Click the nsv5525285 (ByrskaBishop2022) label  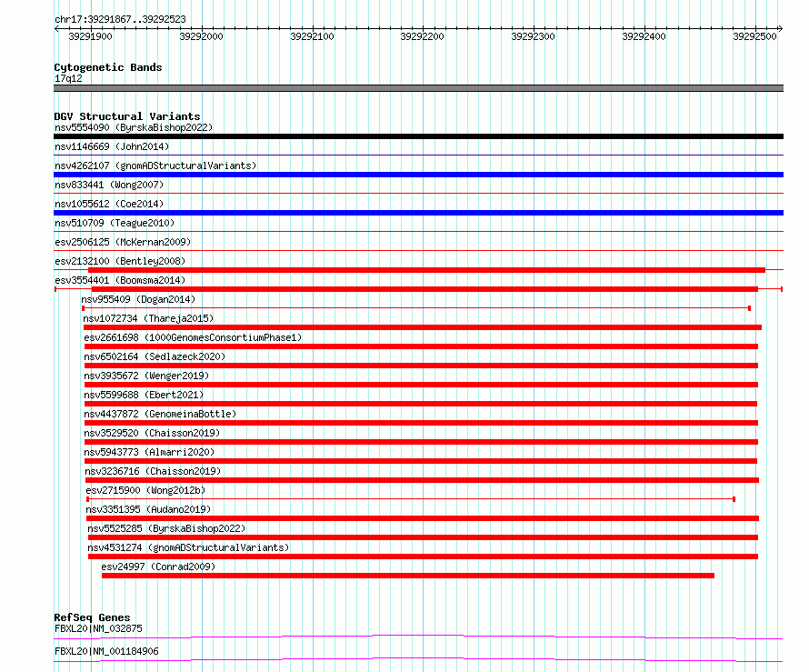[x=166, y=528]
